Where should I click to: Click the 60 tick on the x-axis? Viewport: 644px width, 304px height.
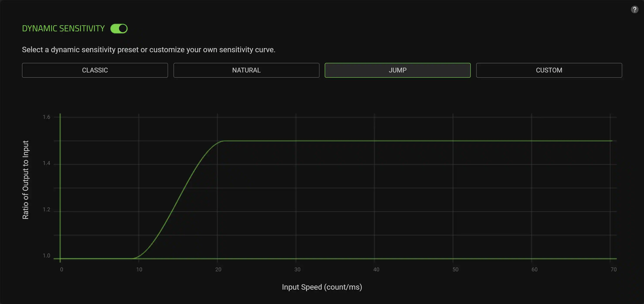(x=534, y=270)
